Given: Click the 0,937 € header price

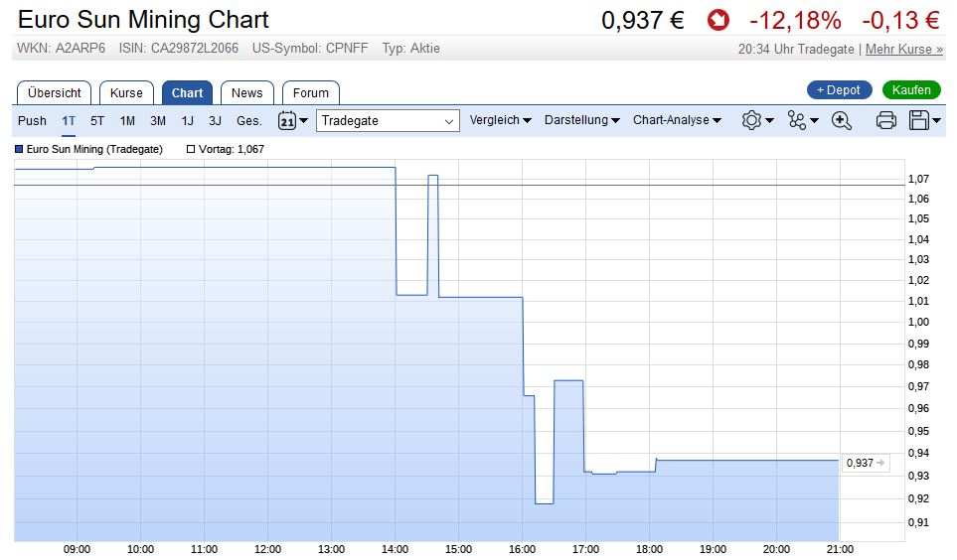Looking at the screenshot, I should tap(643, 20).
